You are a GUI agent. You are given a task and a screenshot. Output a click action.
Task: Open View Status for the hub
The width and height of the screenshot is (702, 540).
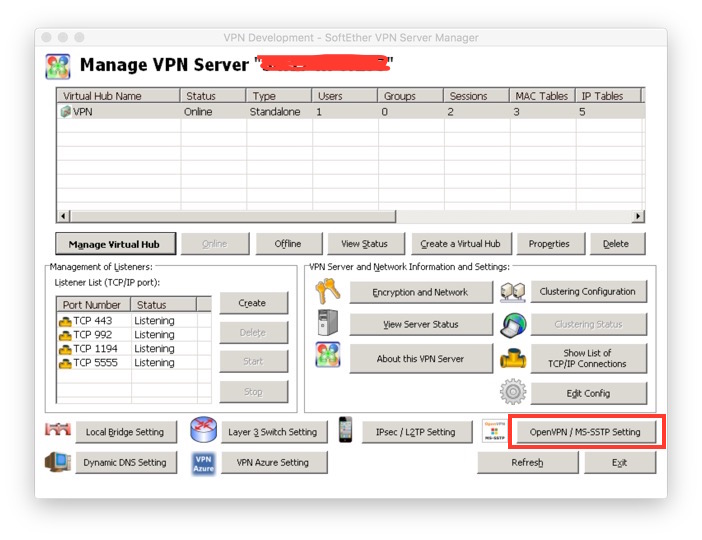coord(365,244)
